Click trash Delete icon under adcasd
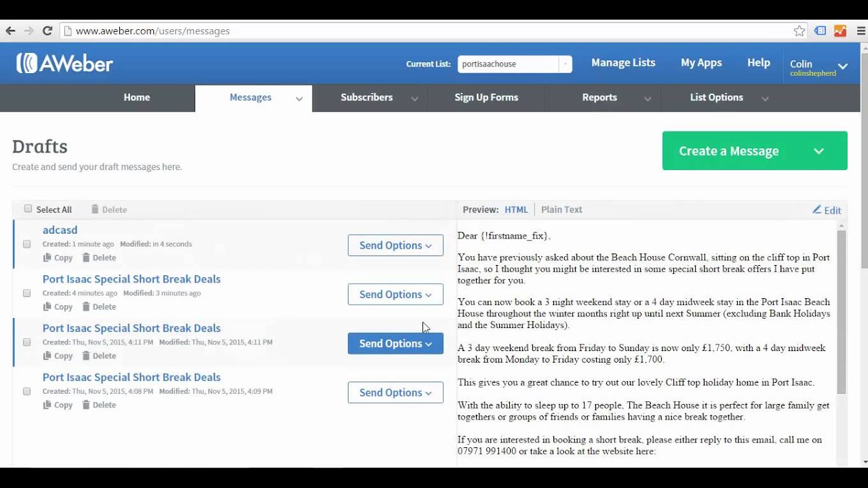 point(99,258)
